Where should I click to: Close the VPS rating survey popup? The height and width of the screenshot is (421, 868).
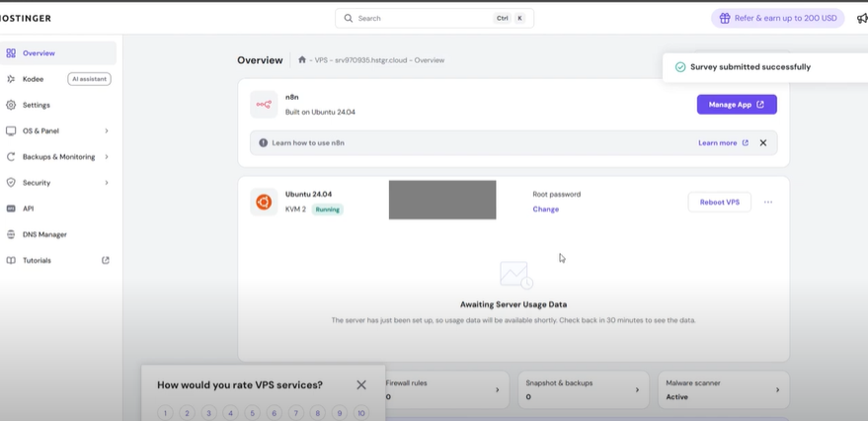[x=361, y=385]
